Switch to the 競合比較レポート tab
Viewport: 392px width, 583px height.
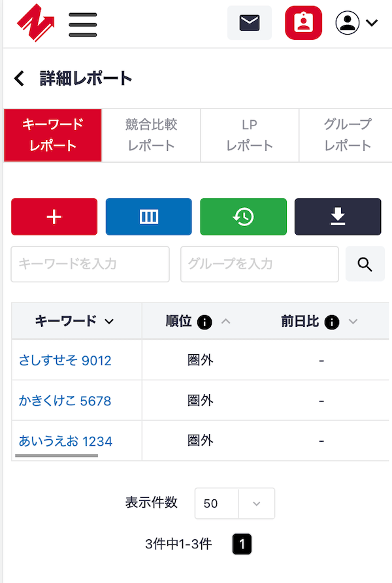click(151, 135)
